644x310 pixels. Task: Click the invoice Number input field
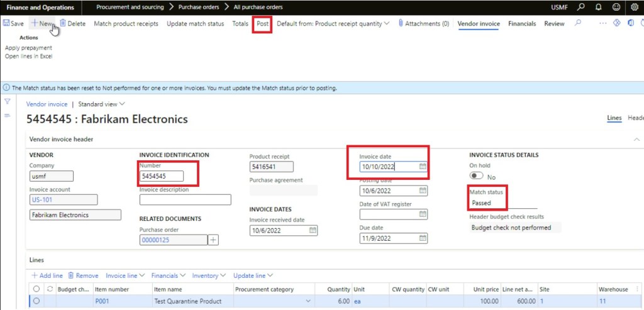pyautogui.click(x=162, y=176)
